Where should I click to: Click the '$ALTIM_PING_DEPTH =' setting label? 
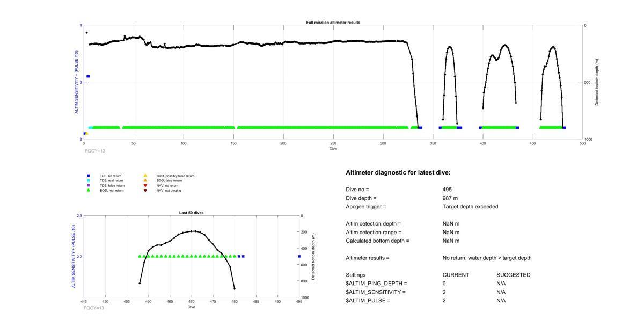point(376,284)
